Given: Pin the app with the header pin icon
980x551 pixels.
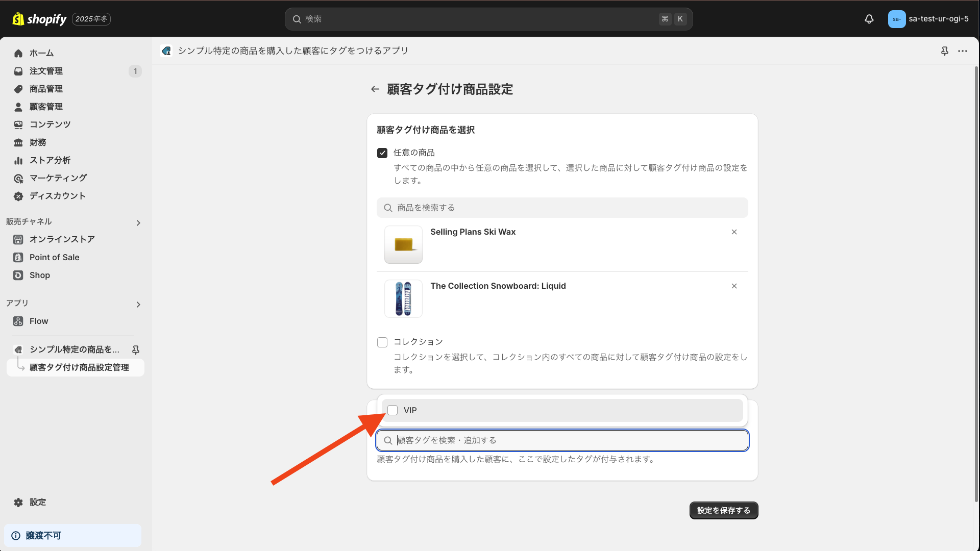Looking at the screenshot, I should [944, 51].
